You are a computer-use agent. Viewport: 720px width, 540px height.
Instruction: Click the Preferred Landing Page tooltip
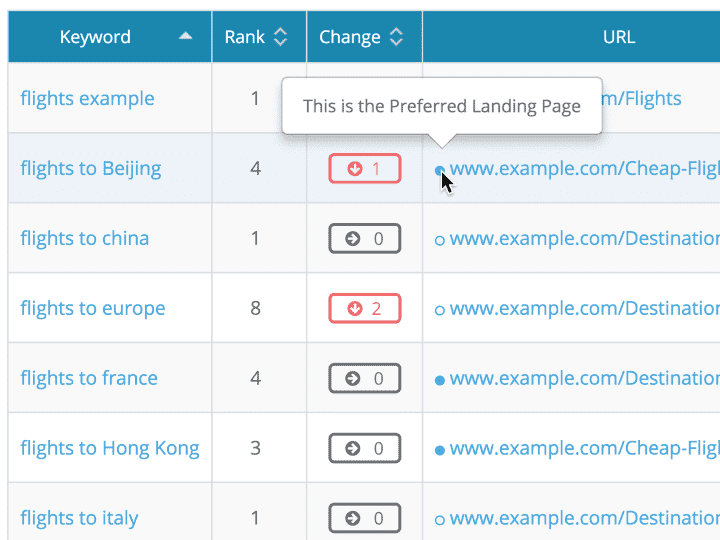(441, 106)
